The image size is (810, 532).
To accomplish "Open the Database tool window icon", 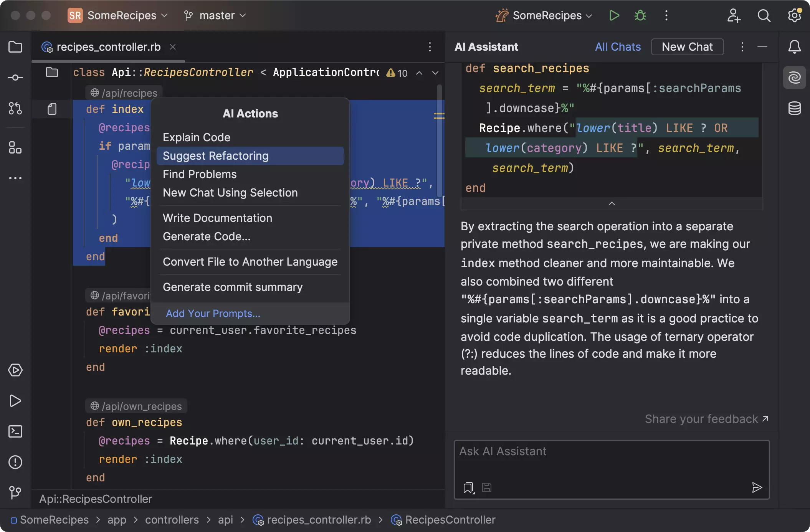I will (x=794, y=108).
